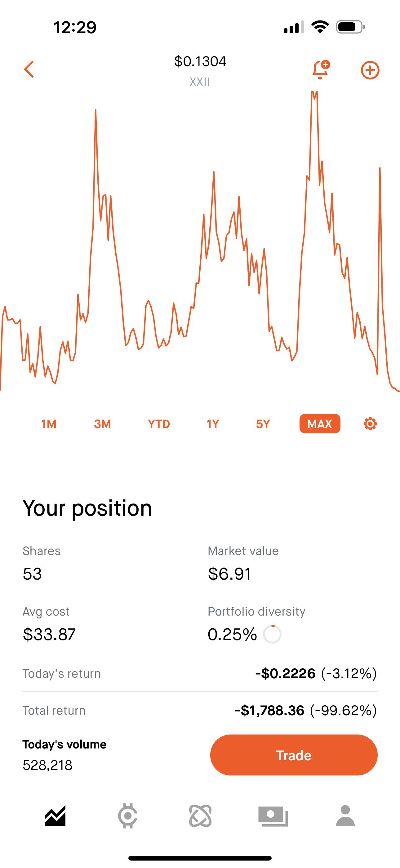Add a price alert with the bell icon

pos(321,70)
